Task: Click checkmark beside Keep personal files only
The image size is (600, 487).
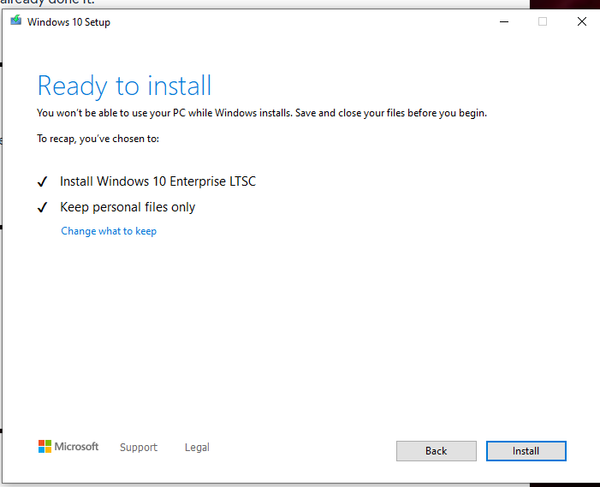Action: point(42,207)
